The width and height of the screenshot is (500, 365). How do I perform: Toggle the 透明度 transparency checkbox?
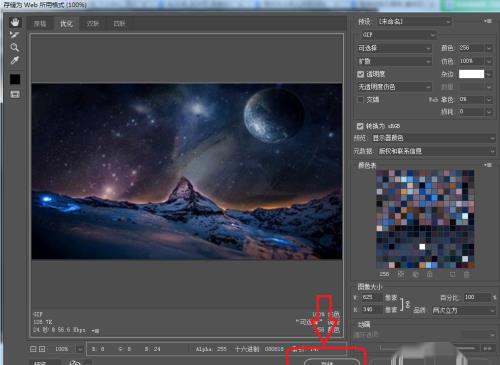[x=360, y=74]
